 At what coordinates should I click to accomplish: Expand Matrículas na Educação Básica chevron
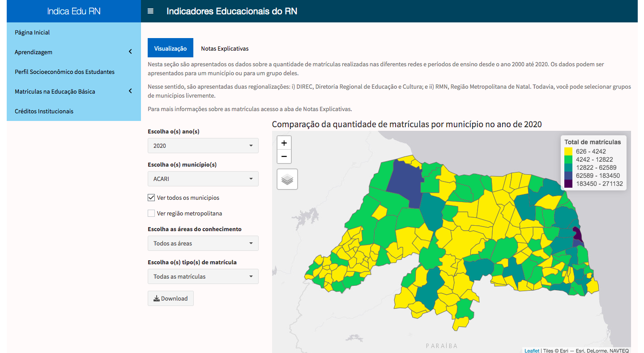click(130, 91)
